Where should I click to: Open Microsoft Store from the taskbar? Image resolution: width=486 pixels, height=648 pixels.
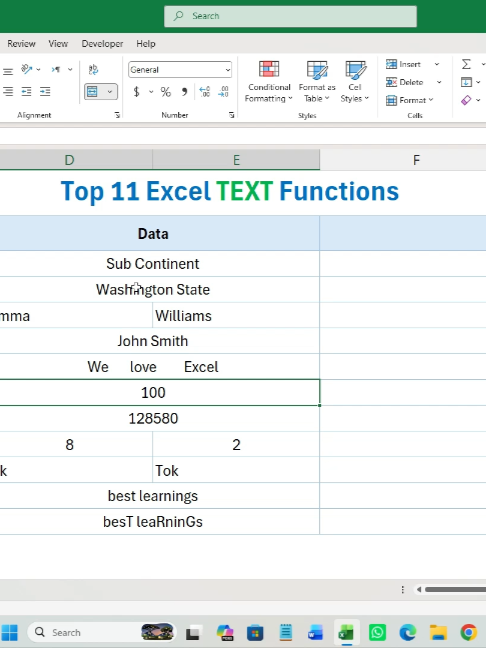click(x=255, y=632)
